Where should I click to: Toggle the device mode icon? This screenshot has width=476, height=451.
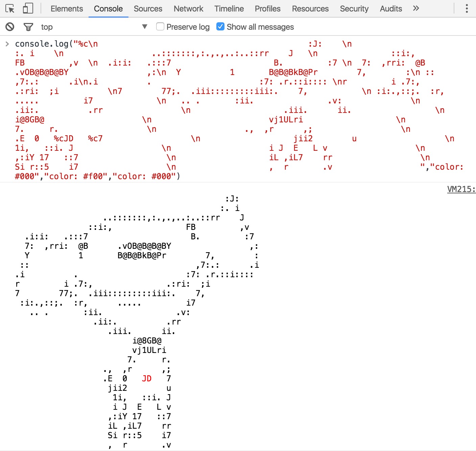[28, 8]
